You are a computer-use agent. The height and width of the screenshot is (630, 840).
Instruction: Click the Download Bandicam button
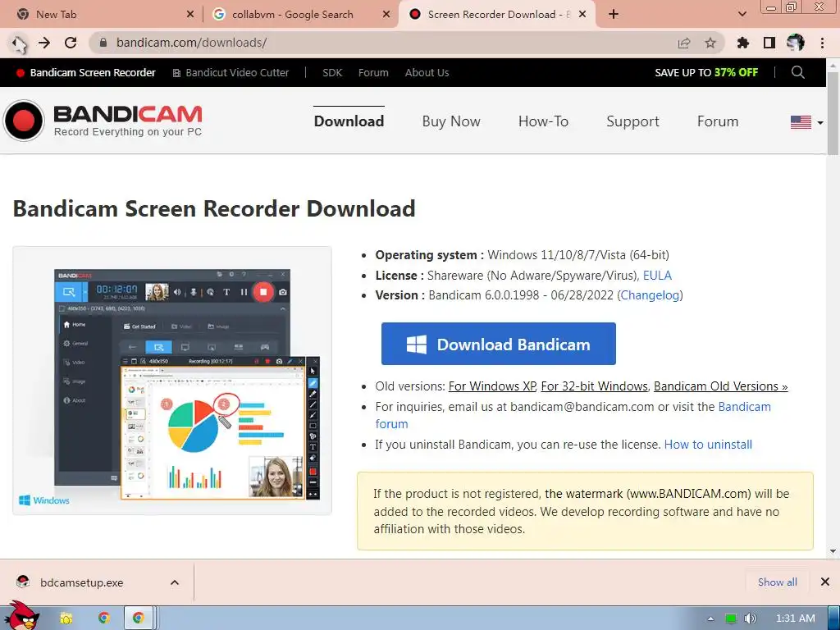[x=498, y=344]
